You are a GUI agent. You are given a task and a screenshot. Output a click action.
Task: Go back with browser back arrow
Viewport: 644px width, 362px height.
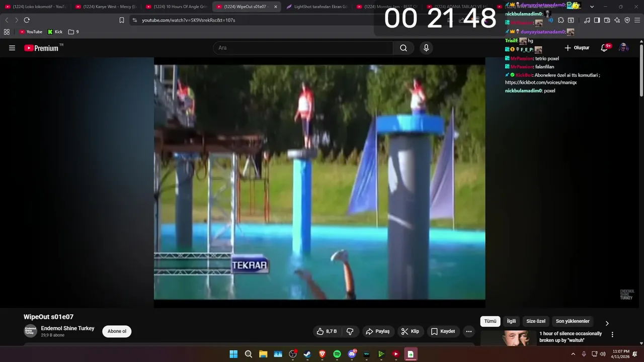(7, 20)
